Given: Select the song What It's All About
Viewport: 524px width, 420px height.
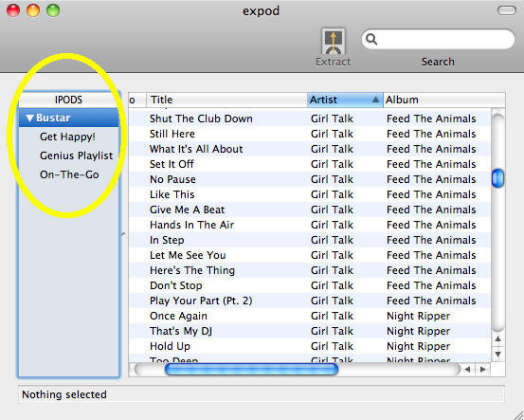Looking at the screenshot, I should pyautogui.click(x=196, y=149).
